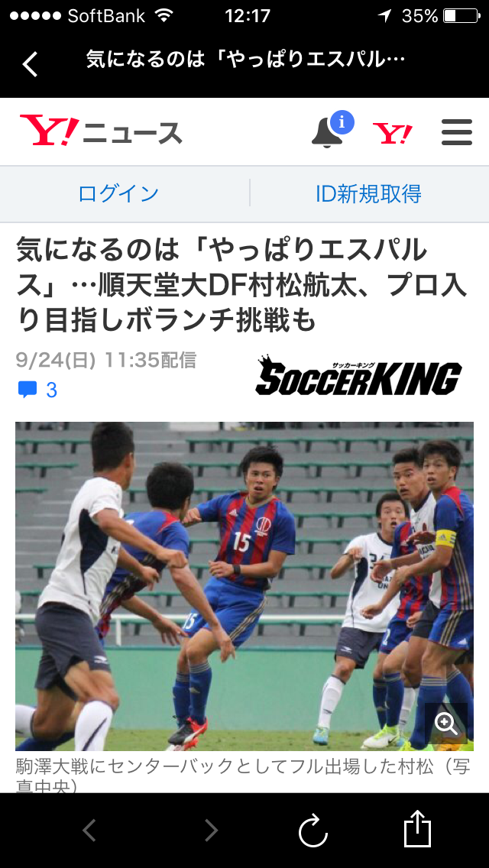489x868 pixels.
Task: Open Yahoo! home via red Y! icon
Action: [393, 134]
